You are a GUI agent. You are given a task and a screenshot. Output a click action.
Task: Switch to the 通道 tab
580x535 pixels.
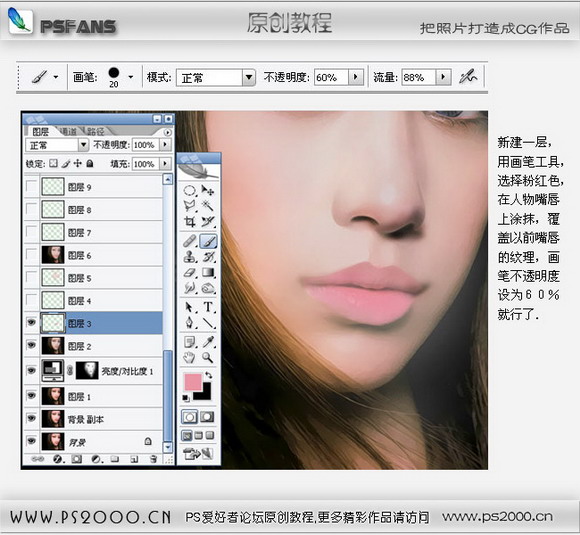[69, 131]
